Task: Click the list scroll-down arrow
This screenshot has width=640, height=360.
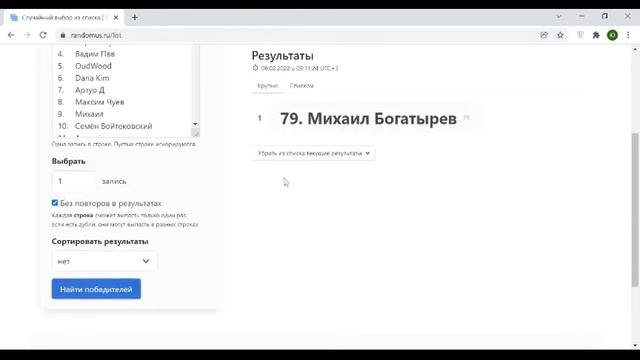Action: coord(195,124)
